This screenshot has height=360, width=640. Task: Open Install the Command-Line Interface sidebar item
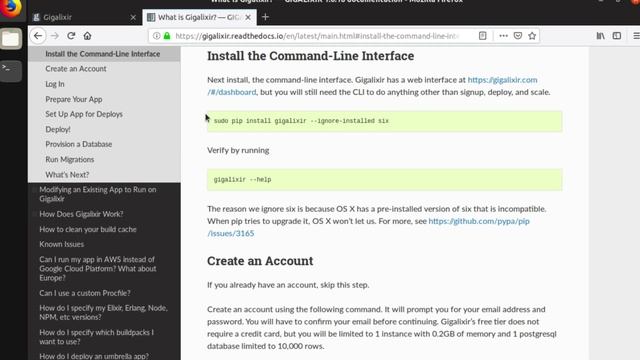tap(102, 54)
